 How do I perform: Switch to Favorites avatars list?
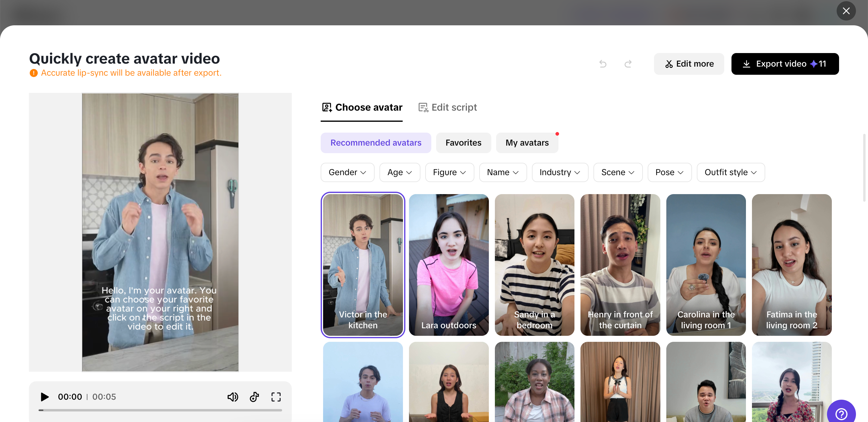pos(463,143)
